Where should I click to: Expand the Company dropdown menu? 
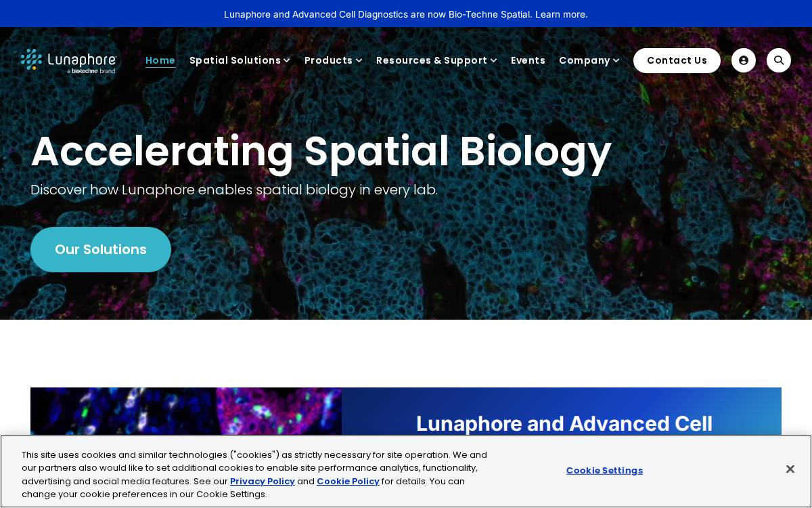(589, 60)
